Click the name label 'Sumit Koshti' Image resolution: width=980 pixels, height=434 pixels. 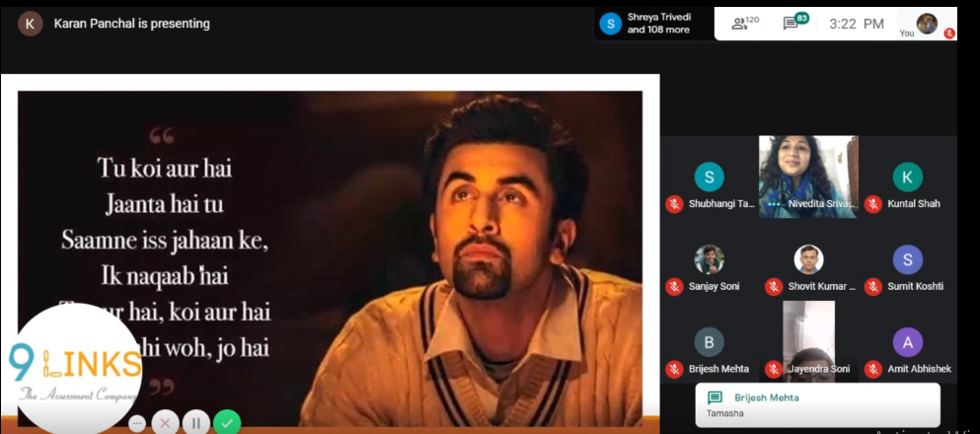coord(916,287)
